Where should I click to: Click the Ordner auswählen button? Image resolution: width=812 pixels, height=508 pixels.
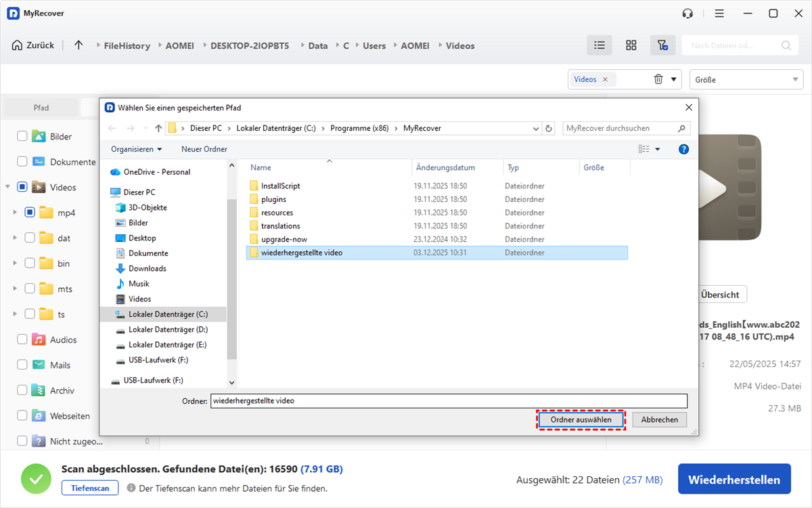(x=581, y=420)
